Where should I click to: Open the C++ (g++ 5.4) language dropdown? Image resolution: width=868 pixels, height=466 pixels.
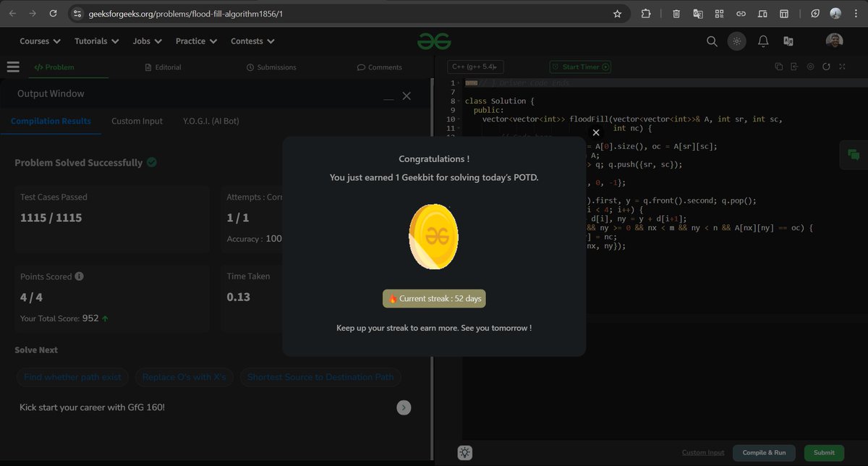tap(475, 67)
